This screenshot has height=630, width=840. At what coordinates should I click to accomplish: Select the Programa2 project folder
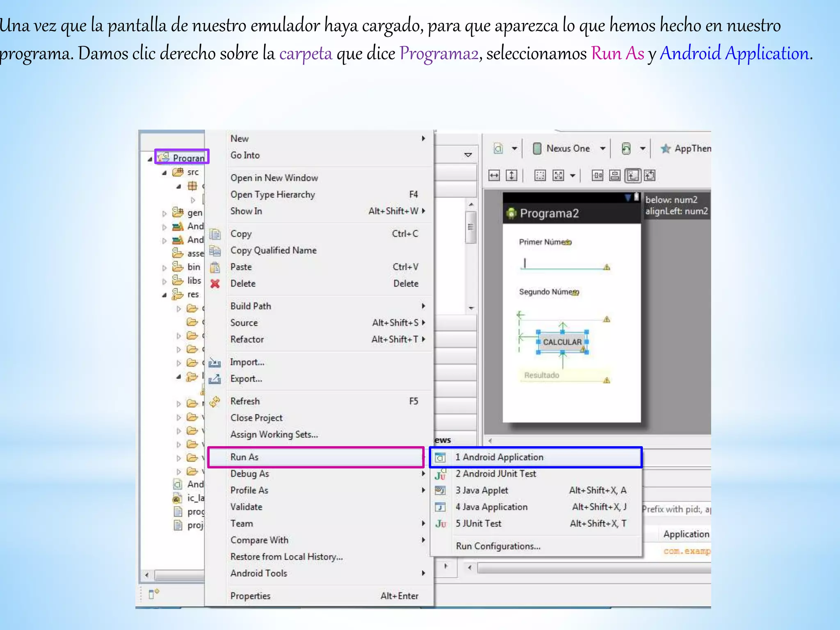[182, 157]
